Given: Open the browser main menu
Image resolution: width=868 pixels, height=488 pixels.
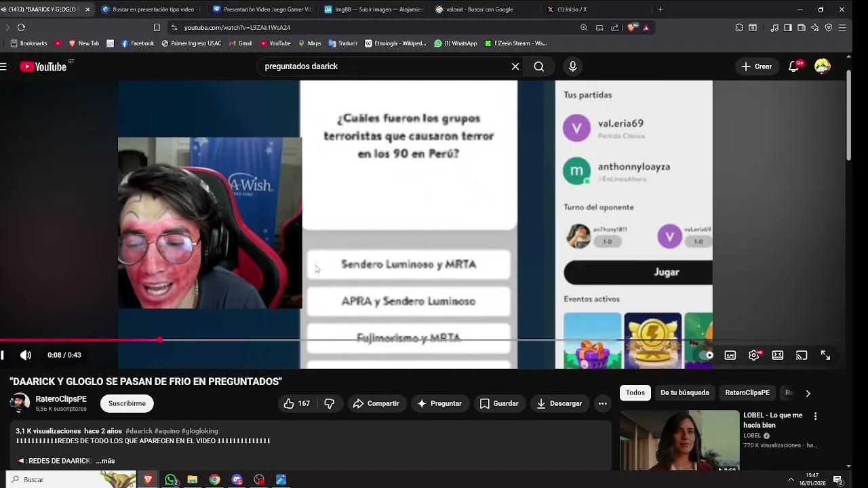Looking at the screenshot, I should (x=842, y=28).
